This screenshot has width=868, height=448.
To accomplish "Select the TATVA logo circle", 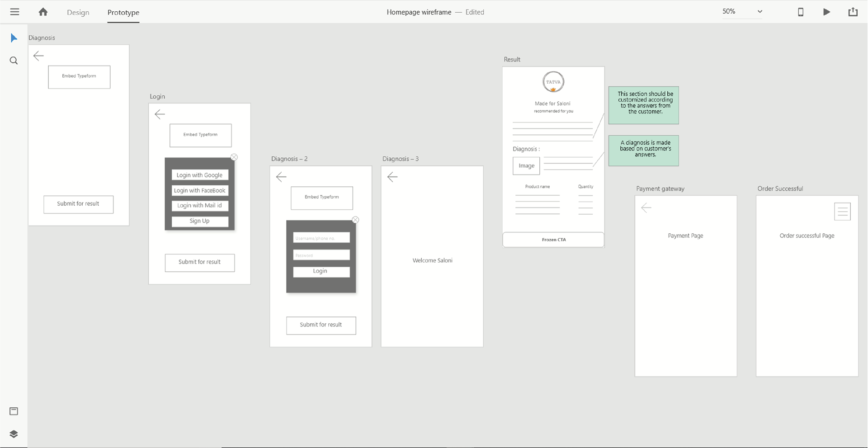I will pyautogui.click(x=553, y=82).
